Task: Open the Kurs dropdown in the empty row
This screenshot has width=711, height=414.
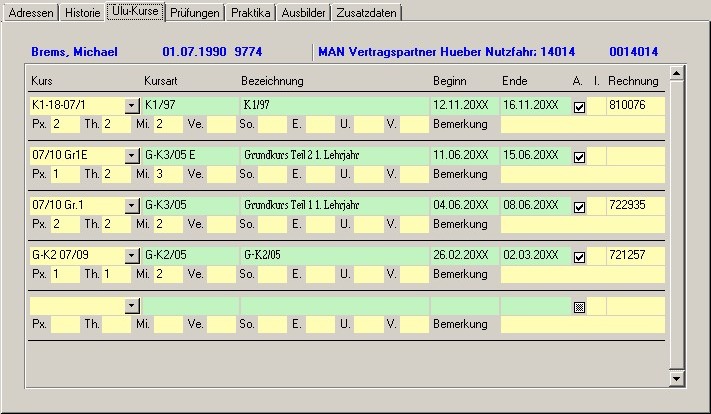Action: pyautogui.click(x=131, y=306)
